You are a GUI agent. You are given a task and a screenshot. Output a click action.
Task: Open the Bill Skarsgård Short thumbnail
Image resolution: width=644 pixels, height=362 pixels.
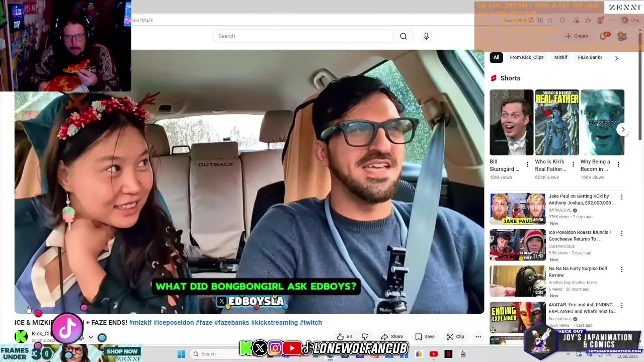pyautogui.click(x=512, y=122)
